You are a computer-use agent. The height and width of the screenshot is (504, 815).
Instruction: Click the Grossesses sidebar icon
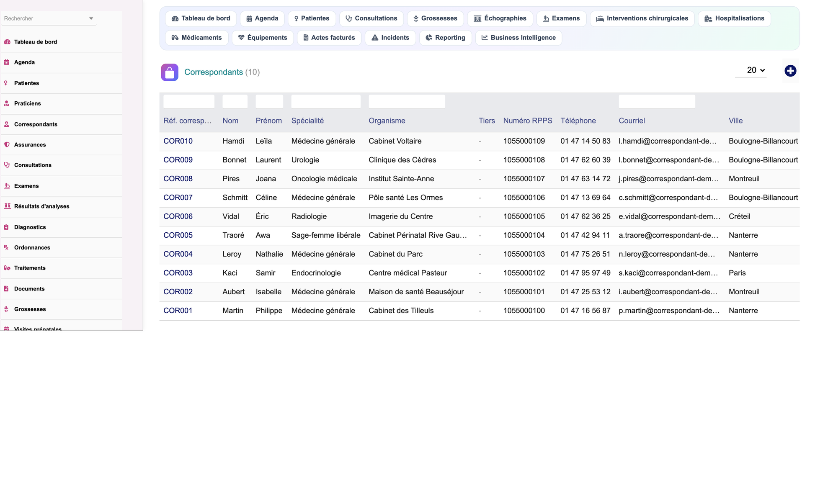point(6,309)
